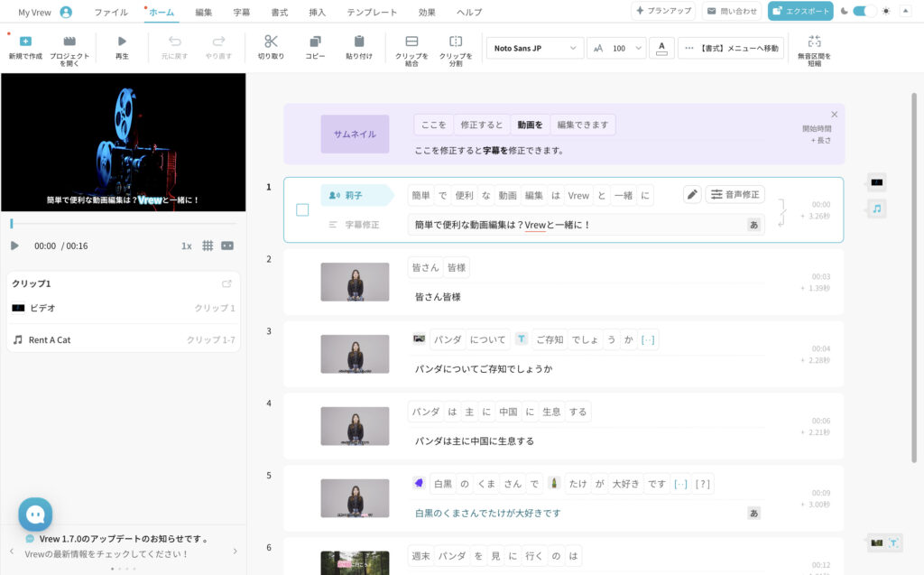The height and width of the screenshot is (575, 924).
Task: Click the caption display icon under preview
Action: tap(227, 246)
